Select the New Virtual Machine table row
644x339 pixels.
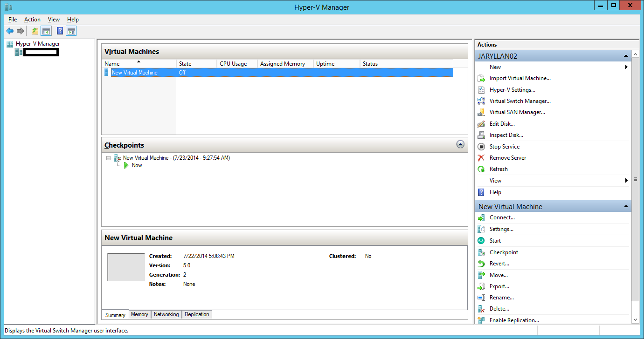[x=277, y=73]
